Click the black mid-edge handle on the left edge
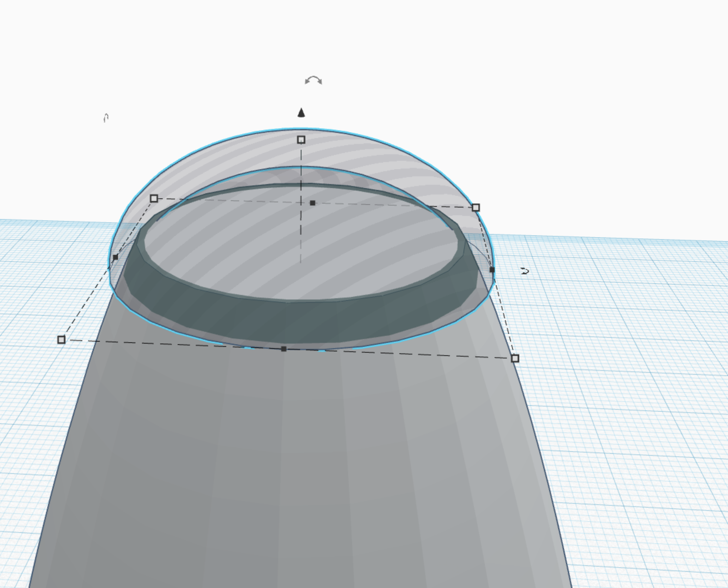This screenshot has width=728, height=588. pos(115,257)
